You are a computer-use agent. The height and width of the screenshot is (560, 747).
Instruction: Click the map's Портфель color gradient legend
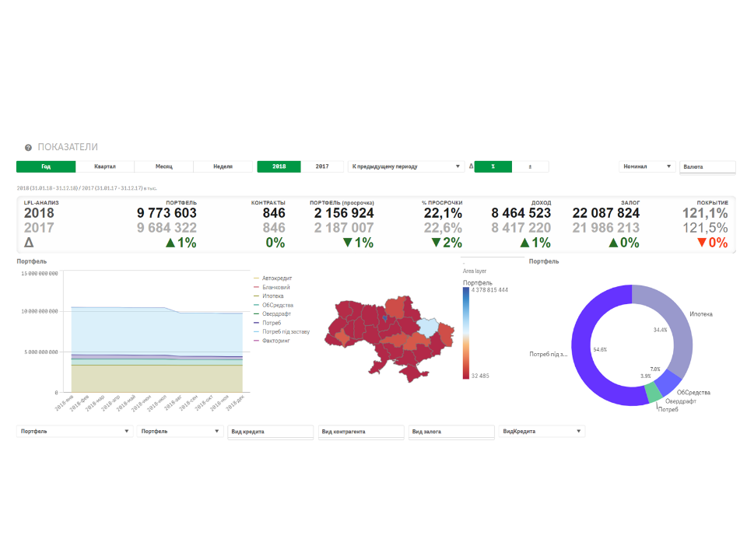click(465, 332)
